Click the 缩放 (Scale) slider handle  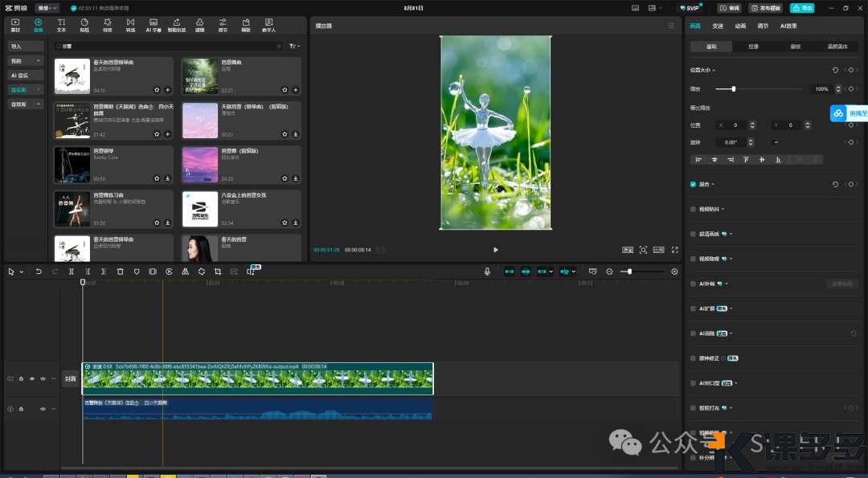[x=733, y=88]
